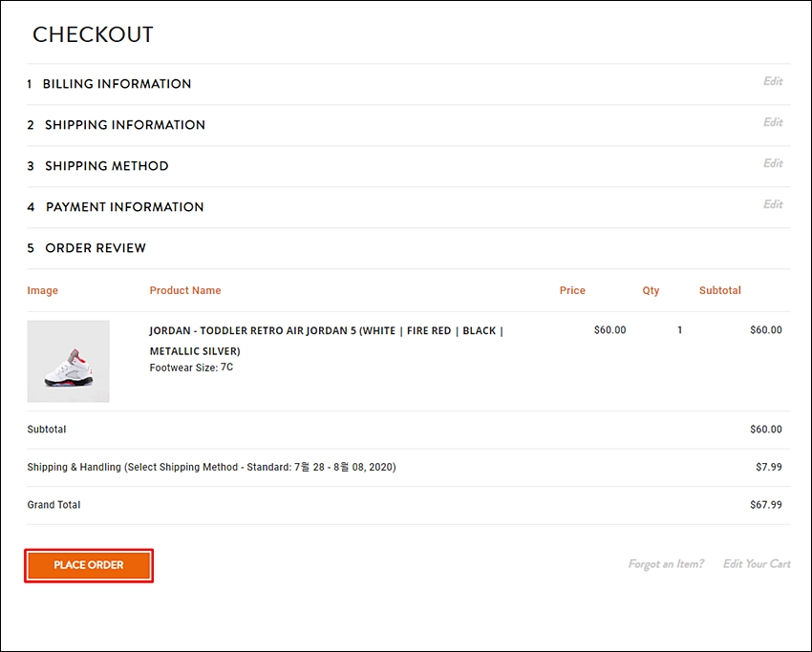Select the Image column header
The height and width of the screenshot is (652, 812).
[x=42, y=290]
